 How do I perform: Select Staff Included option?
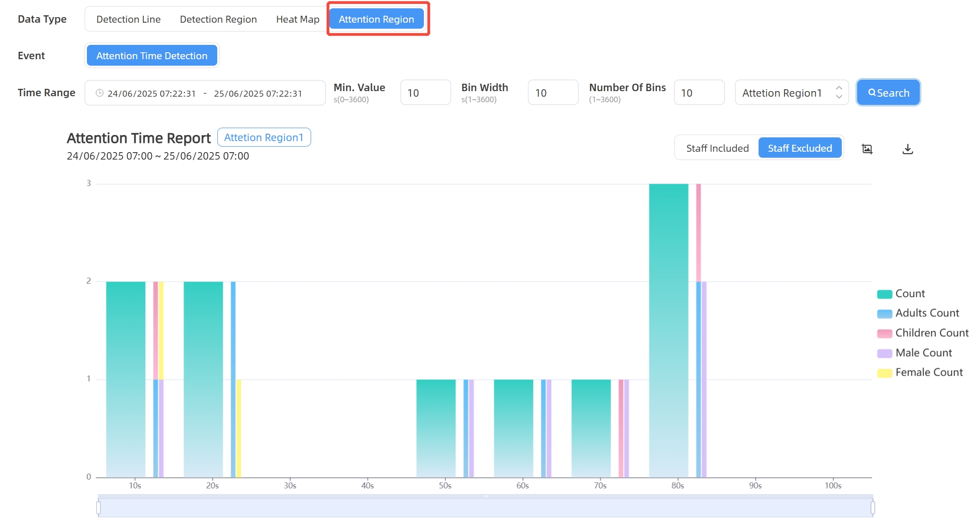tap(717, 148)
